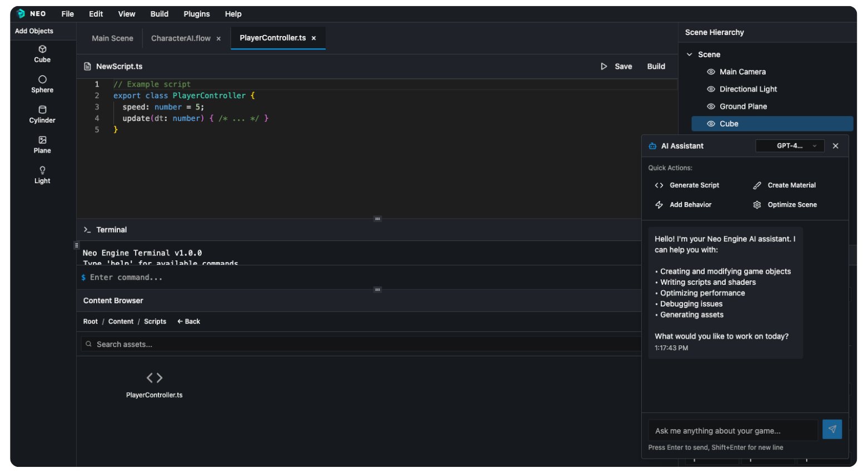Toggle visibility of Directional Light

[711, 89]
